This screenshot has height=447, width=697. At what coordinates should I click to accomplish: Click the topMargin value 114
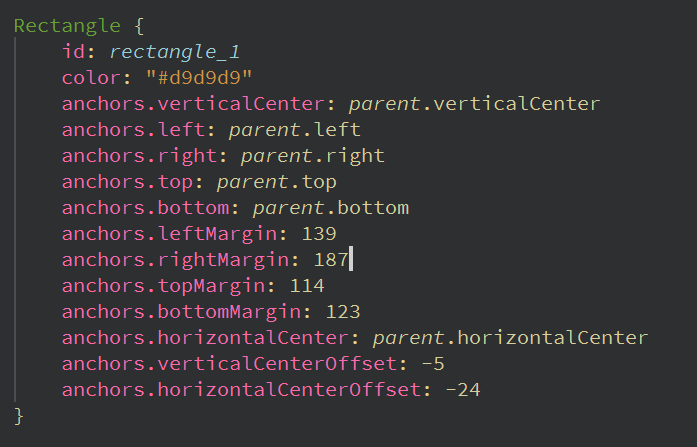coord(307,286)
